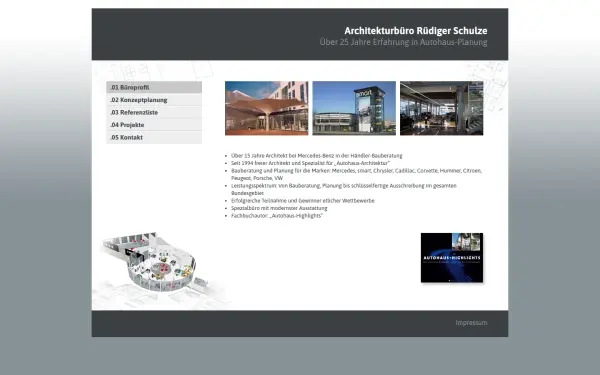This screenshot has width=600, height=375.
Task: Open the smart tower building photo
Action: click(354, 108)
